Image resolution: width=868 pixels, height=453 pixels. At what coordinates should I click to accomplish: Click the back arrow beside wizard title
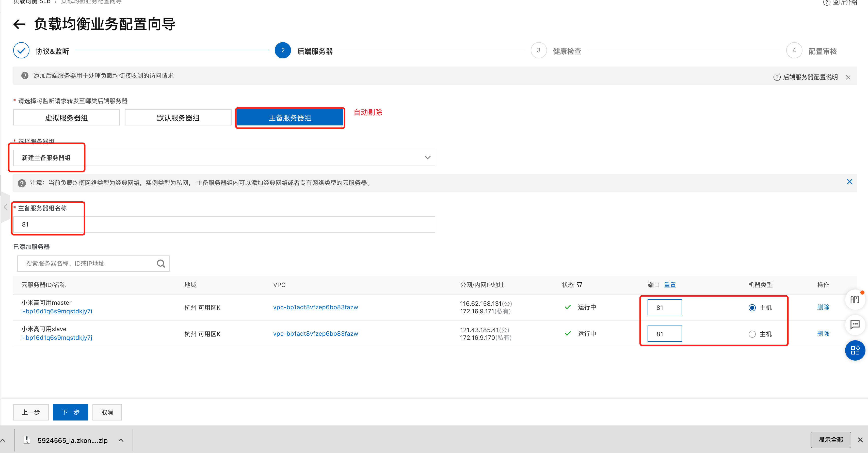pos(20,24)
